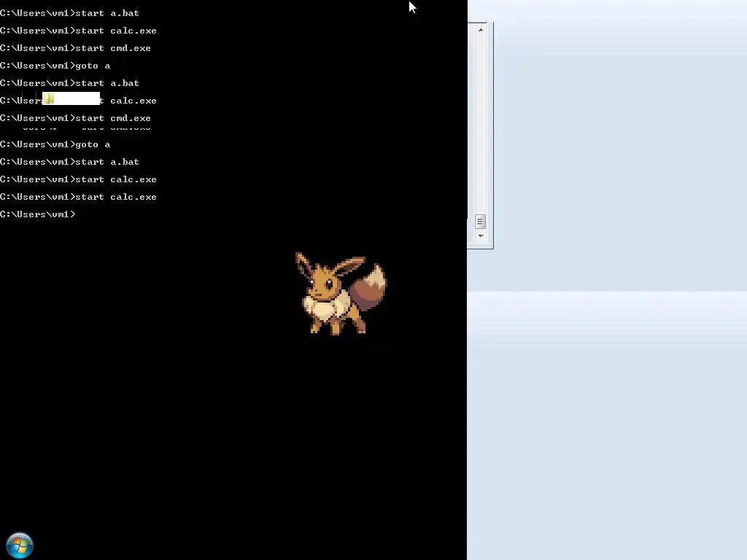Click the scrollbar up arrow

tap(481, 30)
